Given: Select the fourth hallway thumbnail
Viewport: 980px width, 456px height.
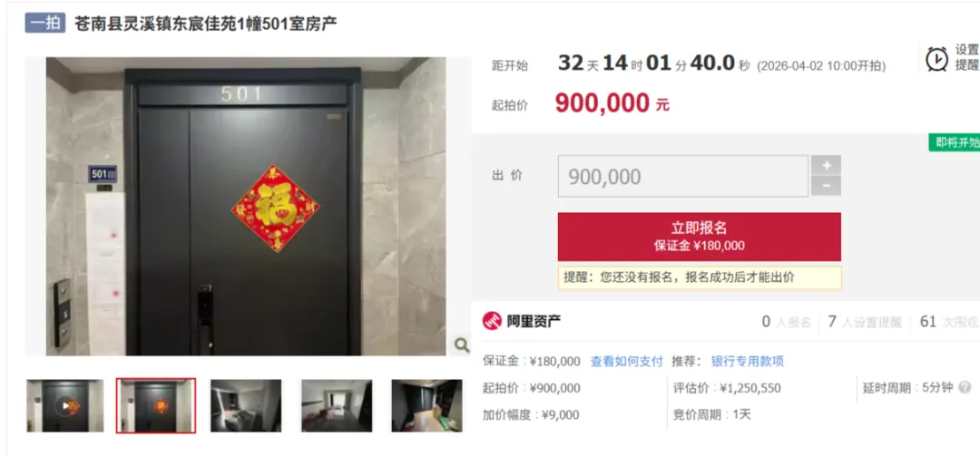Looking at the screenshot, I should [337, 405].
